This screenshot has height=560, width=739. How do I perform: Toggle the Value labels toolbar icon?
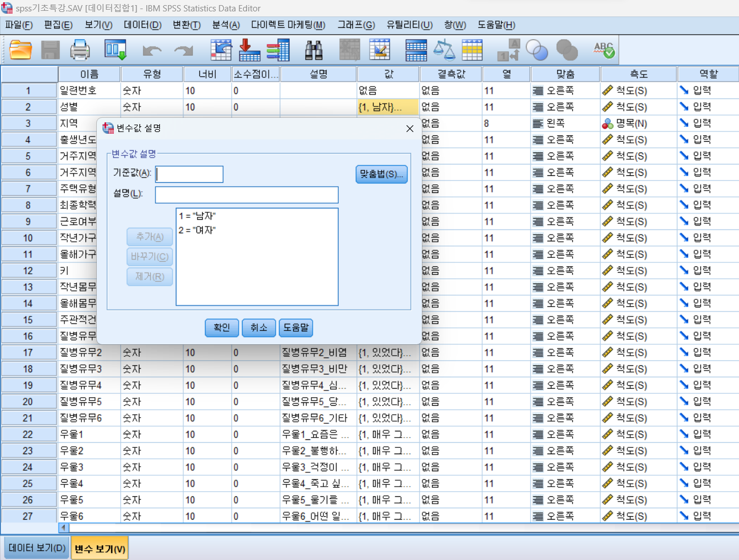(508, 50)
